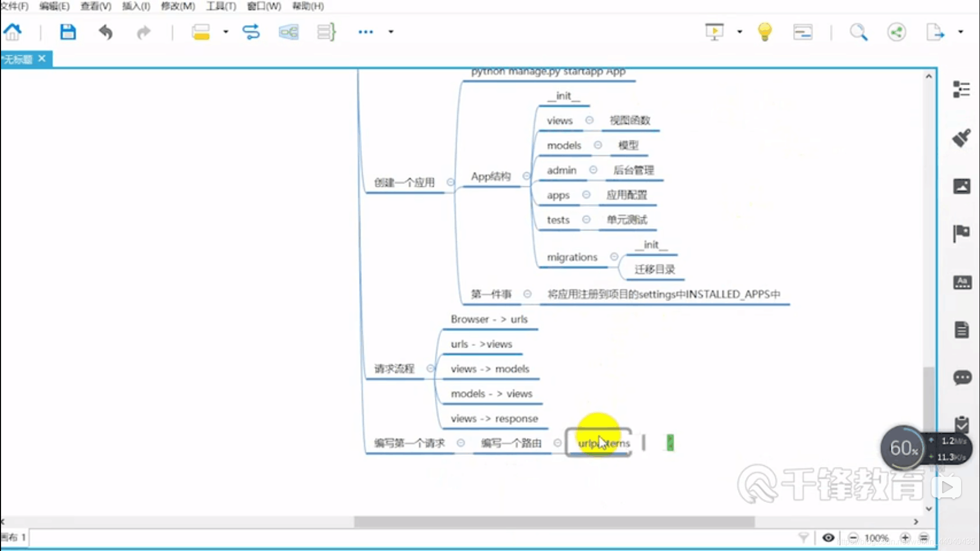Collapse the 第一件事 node
The width and height of the screenshot is (980, 551).
(527, 294)
